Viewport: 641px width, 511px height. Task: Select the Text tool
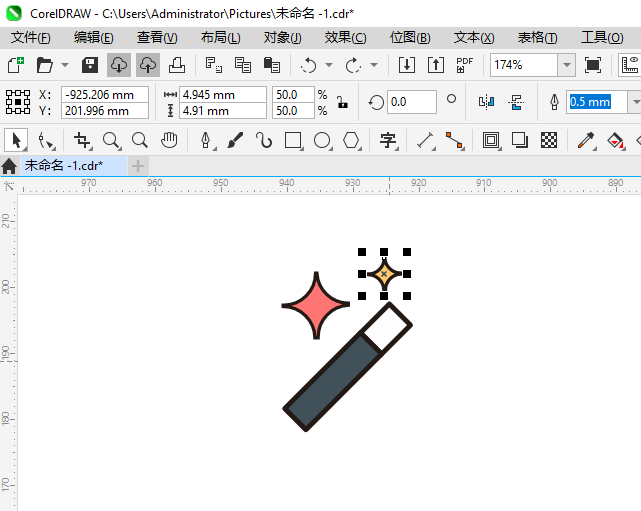pos(388,141)
